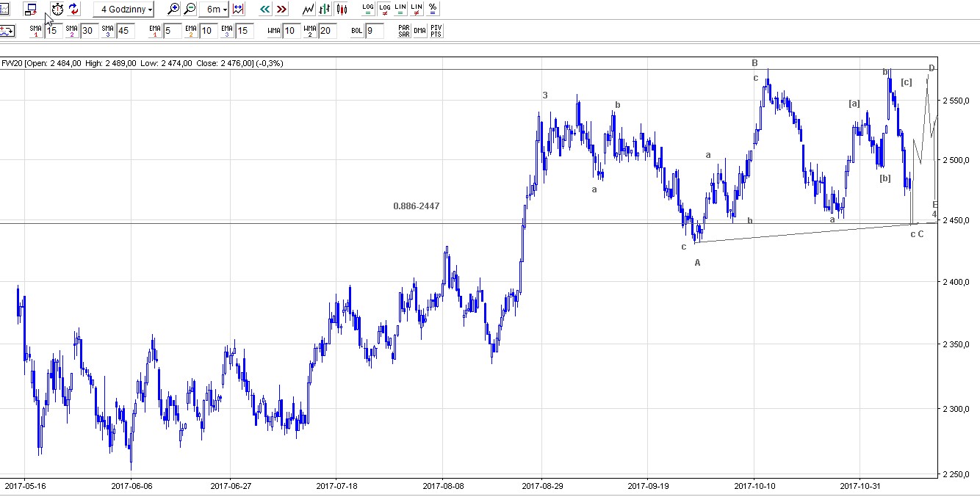Click the '0.886-2447' Fibonacci label
This screenshot has width=980, height=497.
point(417,206)
